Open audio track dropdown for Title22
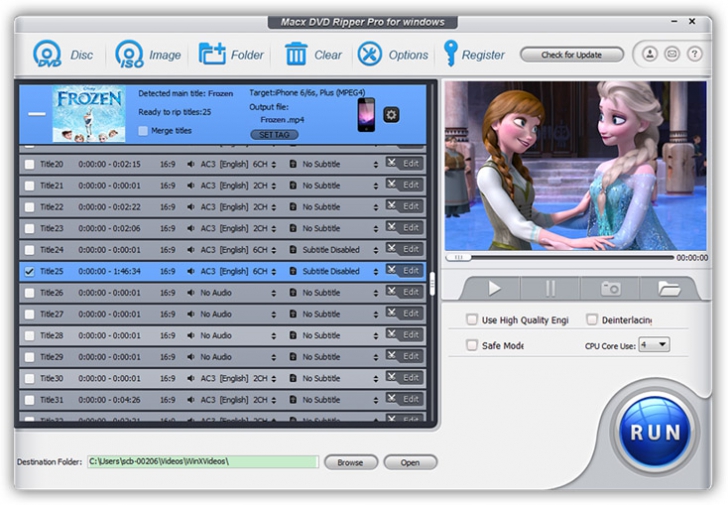Screen dimensions: 728x505 (273, 207)
